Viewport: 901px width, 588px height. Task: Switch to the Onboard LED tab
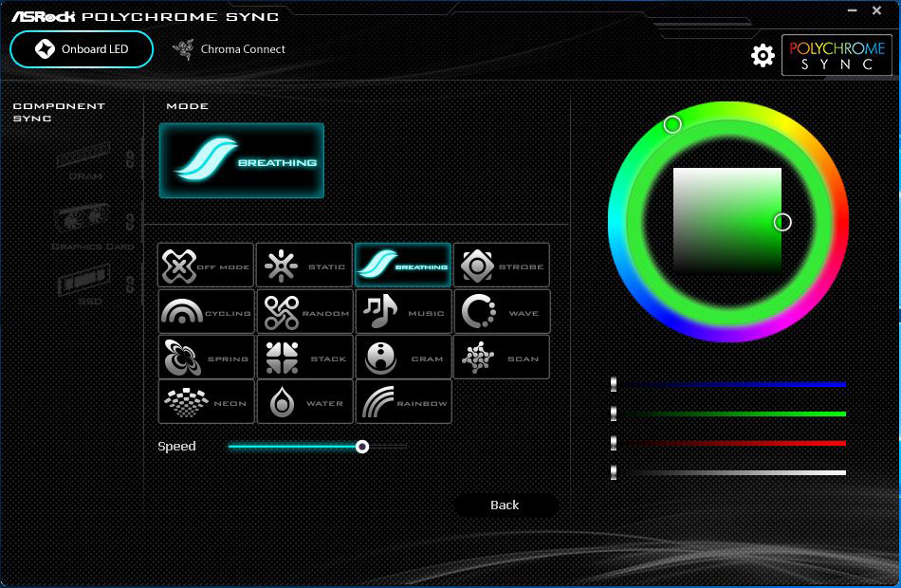pos(82,49)
